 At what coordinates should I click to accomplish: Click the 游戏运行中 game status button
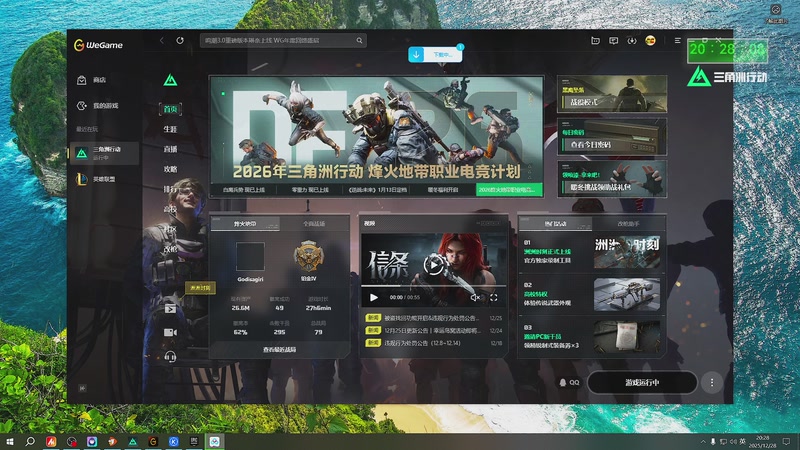pyautogui.click(x=642, y=382)
